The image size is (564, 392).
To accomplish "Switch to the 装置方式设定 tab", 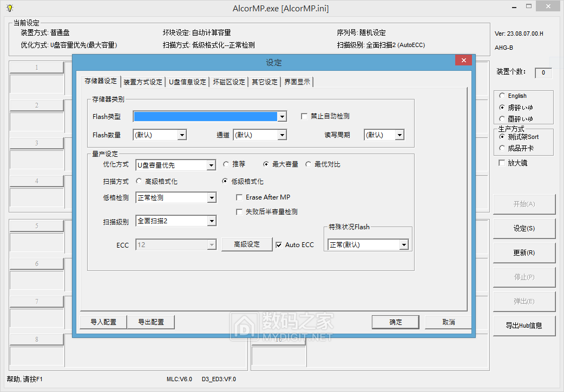I will pyautogui.click(x=143, y=82).
